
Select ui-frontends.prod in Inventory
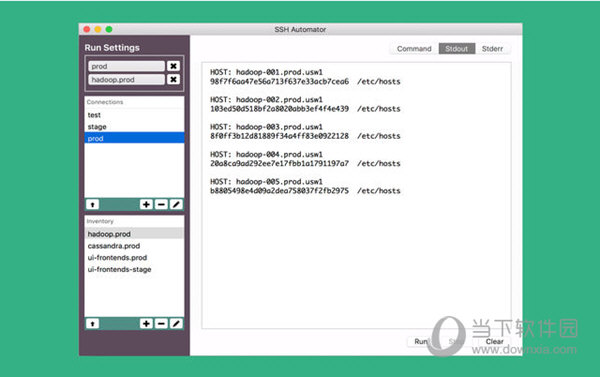pyautogui.click(x=134, y=258)
